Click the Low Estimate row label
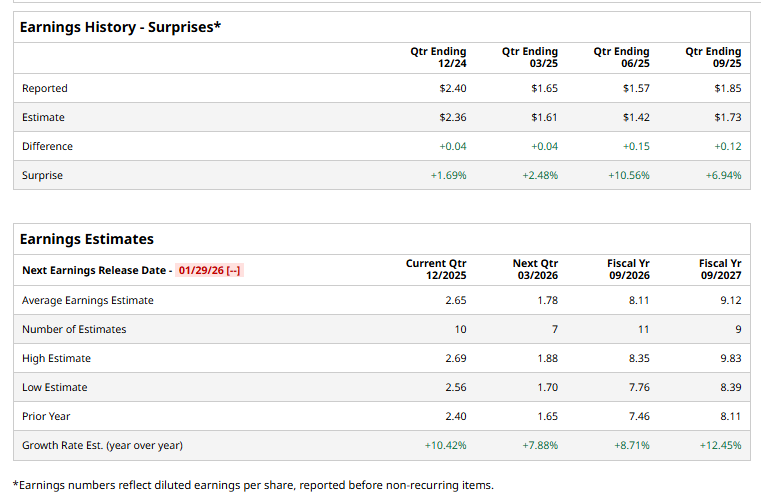The image size is (761, 497). (x=54, y=387)
